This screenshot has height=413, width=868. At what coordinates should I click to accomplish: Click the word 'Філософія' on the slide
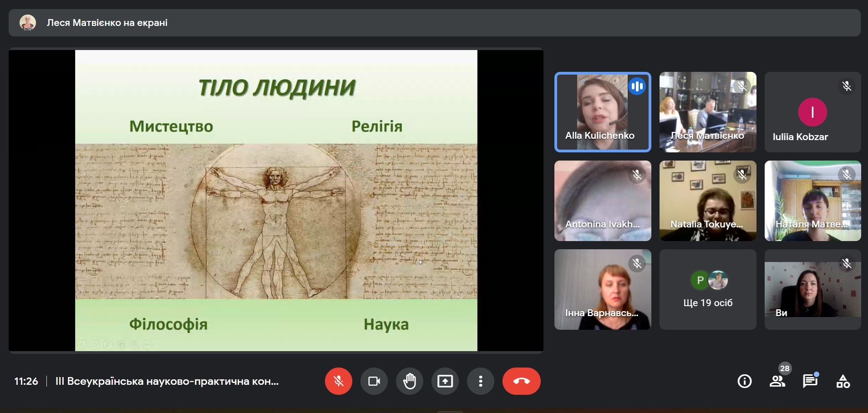click(168, 324)
